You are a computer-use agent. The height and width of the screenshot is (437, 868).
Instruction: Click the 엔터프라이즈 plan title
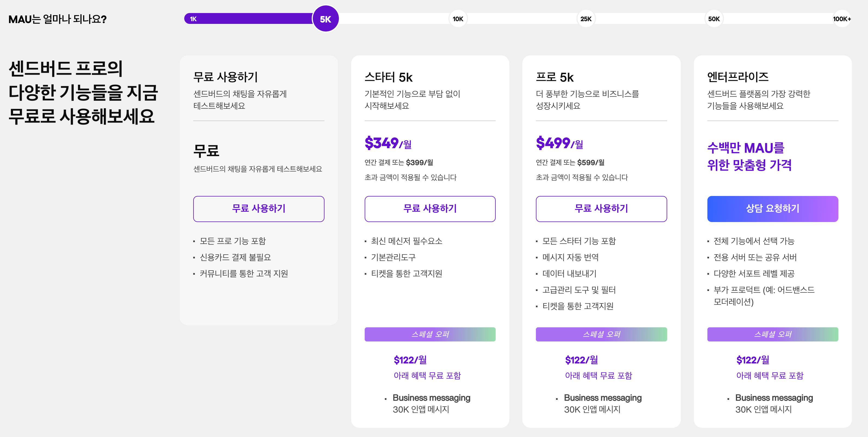(738, 77)
